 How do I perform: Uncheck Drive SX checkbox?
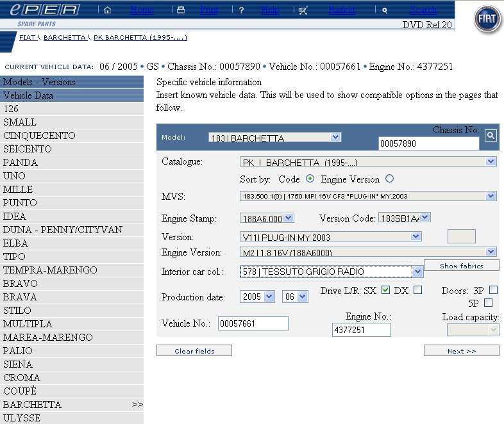click(385, 290)
